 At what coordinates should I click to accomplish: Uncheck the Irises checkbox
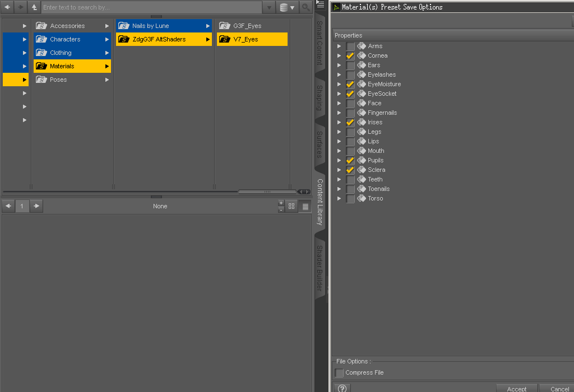click(350, 122)
